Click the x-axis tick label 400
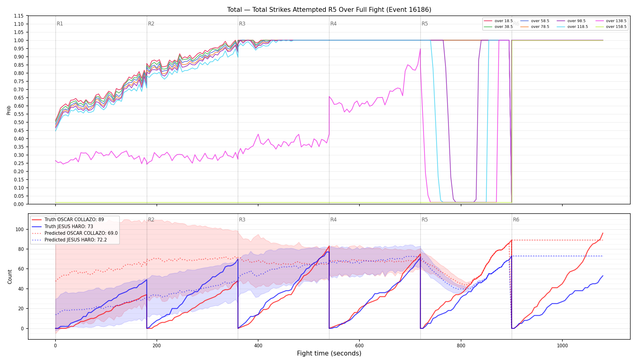The image size is (637, 364). point(258,345)
